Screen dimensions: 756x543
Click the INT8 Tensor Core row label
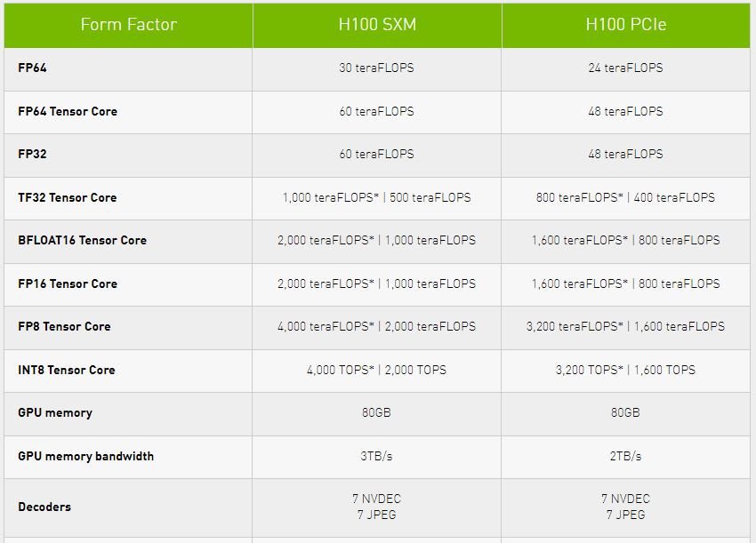click(67, 371)
